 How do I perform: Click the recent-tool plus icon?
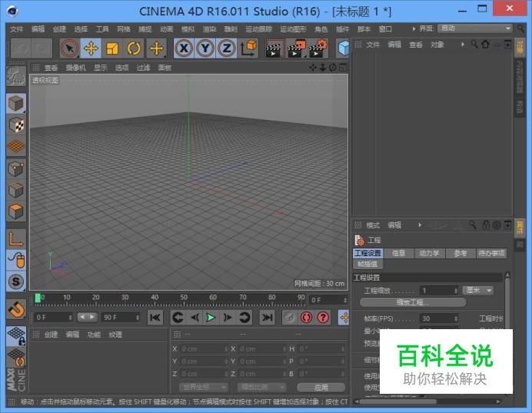click(156, 48)
